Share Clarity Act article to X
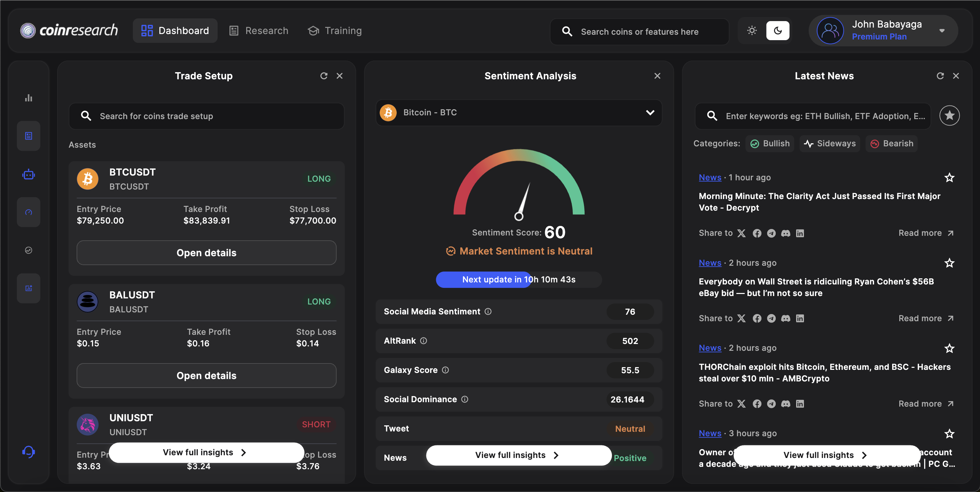The image size is (980, 492). tap(741, 233)
